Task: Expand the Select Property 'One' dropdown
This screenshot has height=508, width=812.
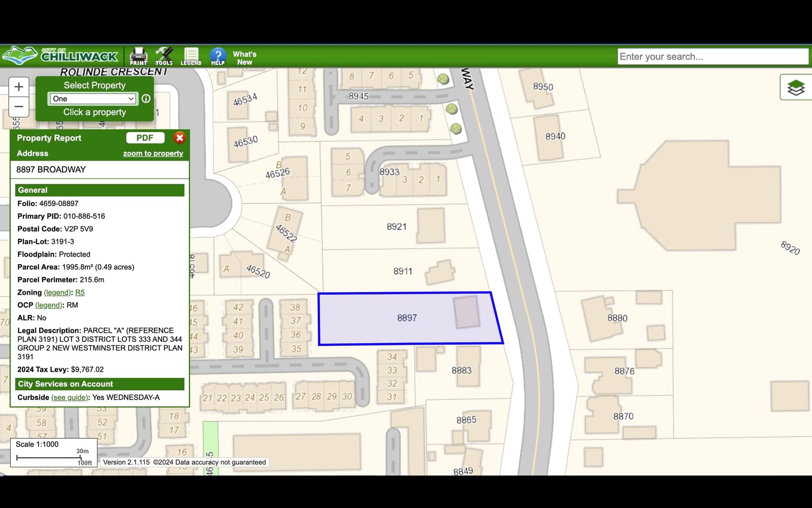Action: tap(93, 99)
